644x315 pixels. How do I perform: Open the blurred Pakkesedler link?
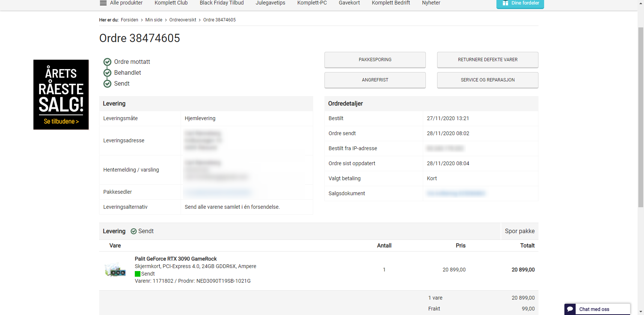coord(217,192)
